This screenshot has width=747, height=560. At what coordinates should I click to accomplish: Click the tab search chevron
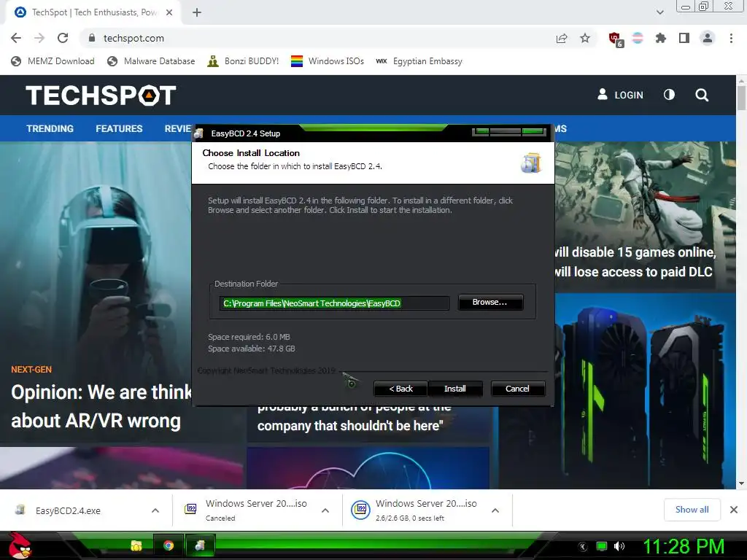tap(659, 12)
